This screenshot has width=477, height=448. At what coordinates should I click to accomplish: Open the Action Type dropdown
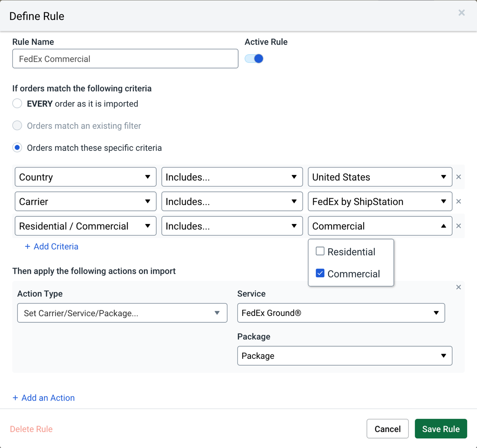(122, 313)
